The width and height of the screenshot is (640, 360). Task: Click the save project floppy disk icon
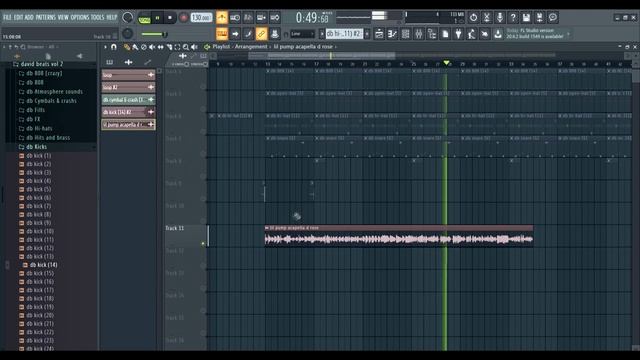click(526, 18)
